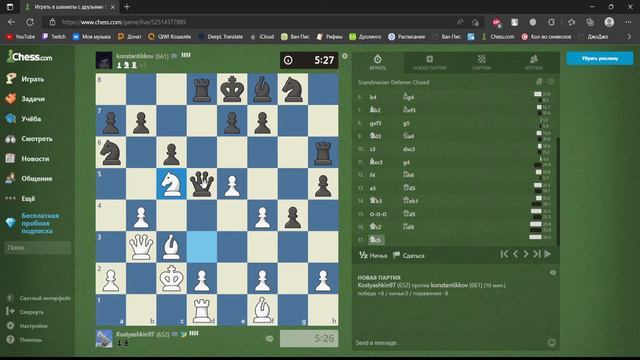
Task: Select the white queen on b3
Action: 141,247
